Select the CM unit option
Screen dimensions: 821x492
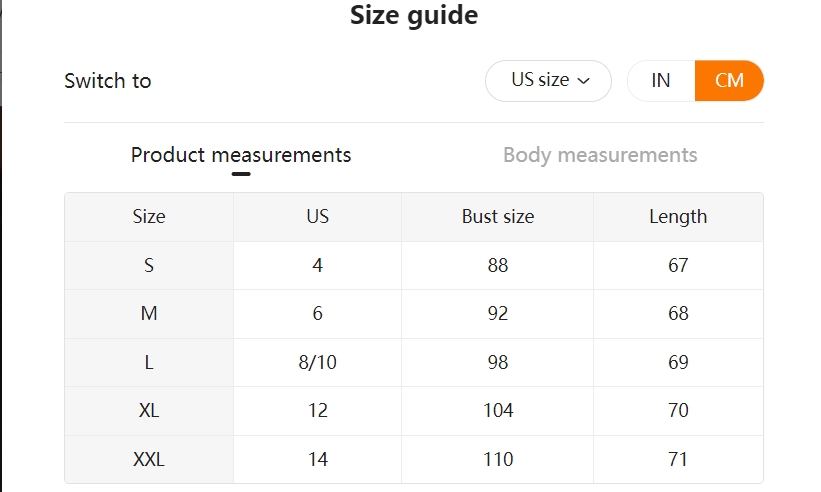tap(729, 81)
